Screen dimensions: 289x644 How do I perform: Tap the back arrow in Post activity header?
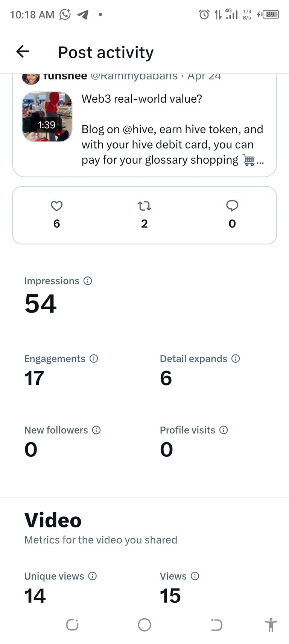[23, 52]
